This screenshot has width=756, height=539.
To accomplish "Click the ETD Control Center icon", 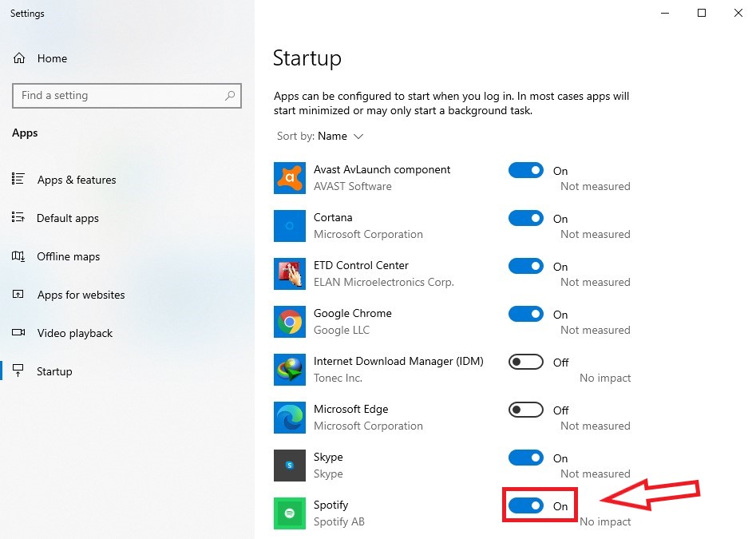I will pos(289,274).
